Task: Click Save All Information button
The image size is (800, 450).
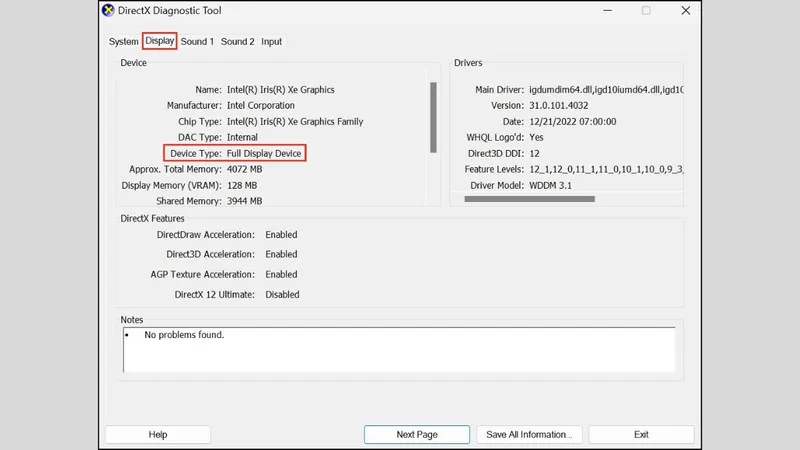Action: [x=529, y=434]
